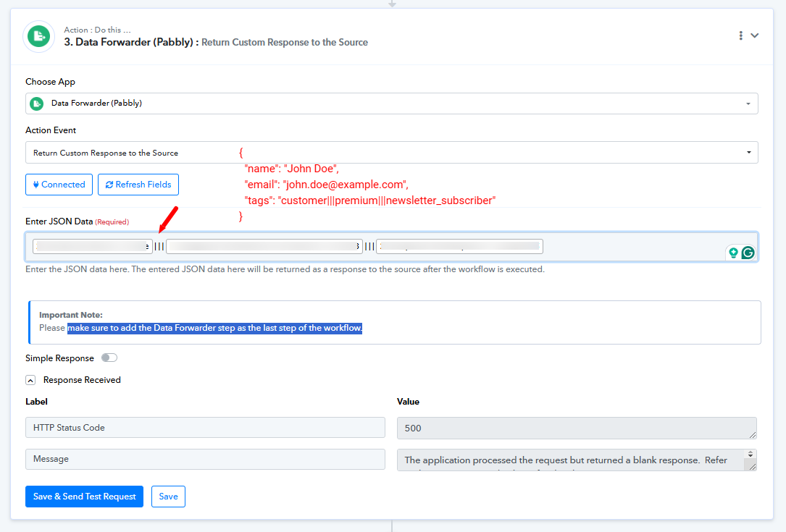Select the first mapped data chip
The width and height of the screenshot is (786, 532).
[x=93, y=246]
